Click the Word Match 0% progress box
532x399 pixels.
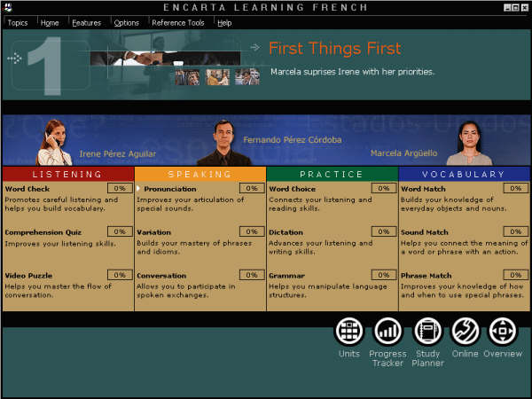click(x=516, y=188)
